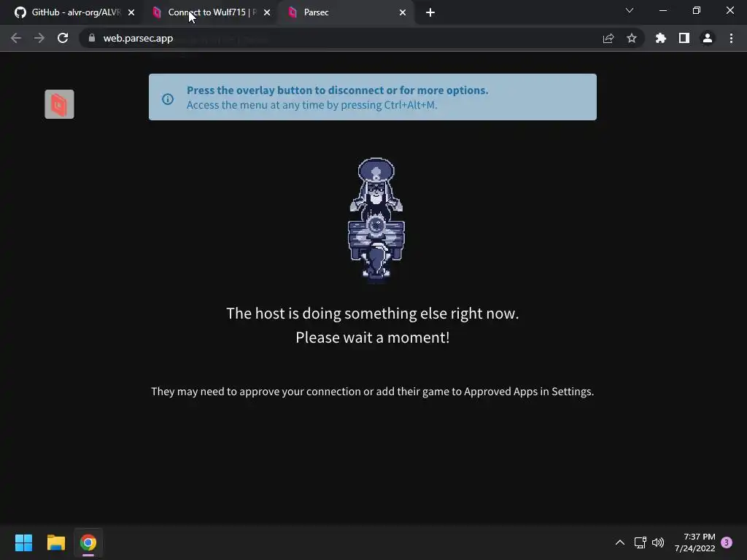
Task: Open the volume tray icon
Action: coord(658,542)
